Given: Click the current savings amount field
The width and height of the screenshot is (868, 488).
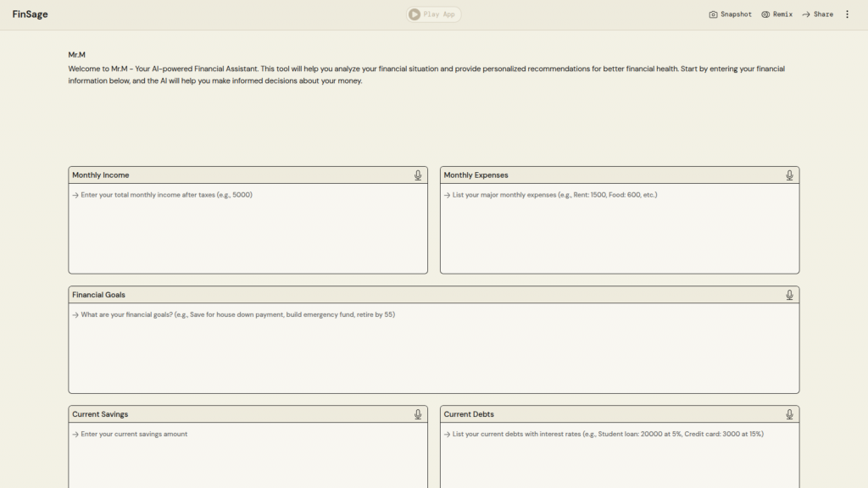Looking at the screenshot, I should tap(248, 457).
